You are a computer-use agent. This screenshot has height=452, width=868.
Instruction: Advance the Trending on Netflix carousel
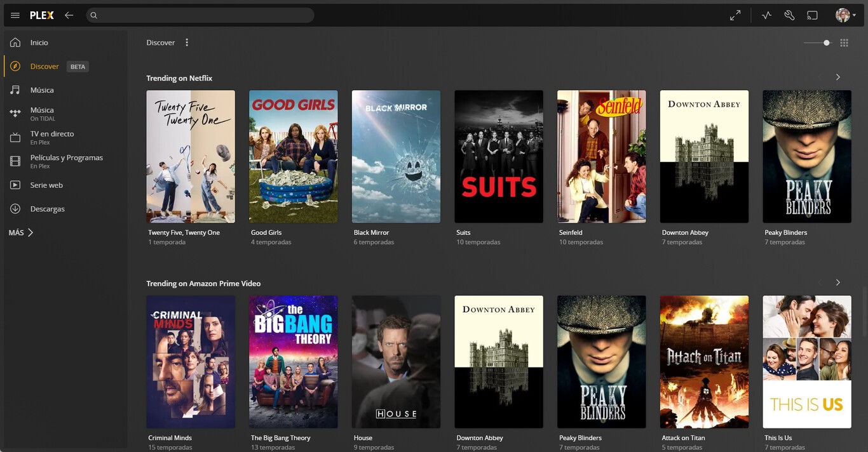click(838, 76)
